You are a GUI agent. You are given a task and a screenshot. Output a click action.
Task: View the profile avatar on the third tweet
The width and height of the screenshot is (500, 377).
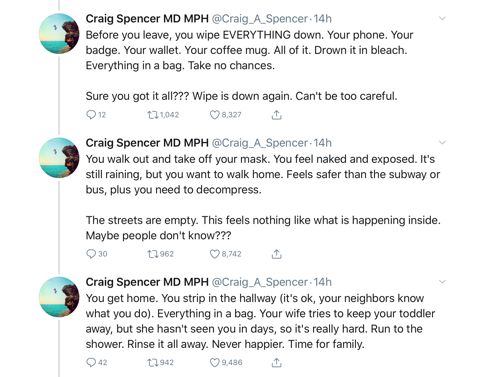click(x=59, y=297)
